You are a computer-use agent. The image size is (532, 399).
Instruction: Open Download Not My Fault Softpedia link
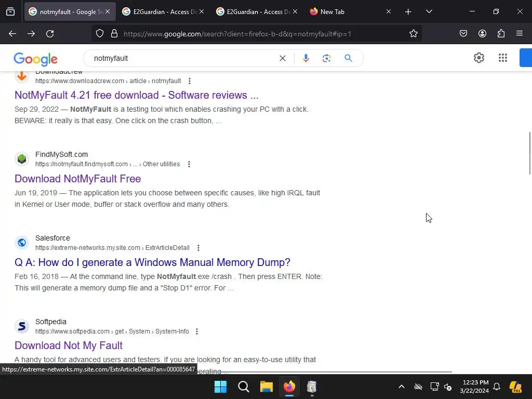pyautogui.click(x=69, y=345)
